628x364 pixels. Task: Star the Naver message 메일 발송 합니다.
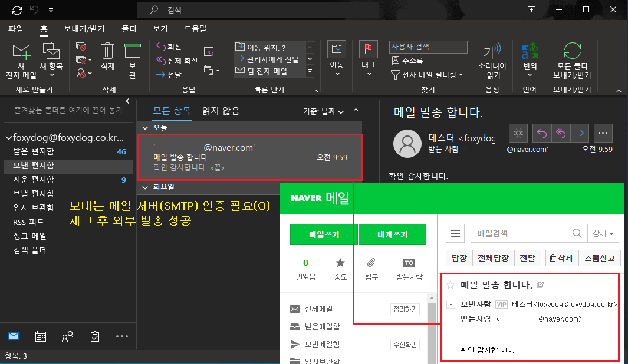point(451,285)
